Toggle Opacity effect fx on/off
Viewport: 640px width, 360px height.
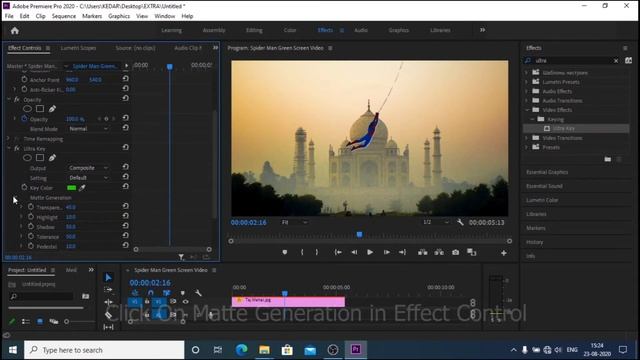pos(17,100)
